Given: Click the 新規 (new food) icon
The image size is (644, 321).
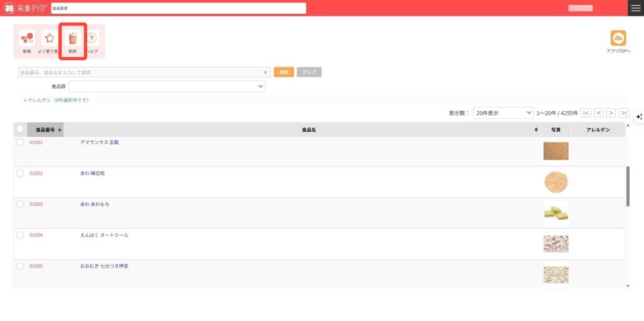Looking at the screenshot, I should coord(26,39).
